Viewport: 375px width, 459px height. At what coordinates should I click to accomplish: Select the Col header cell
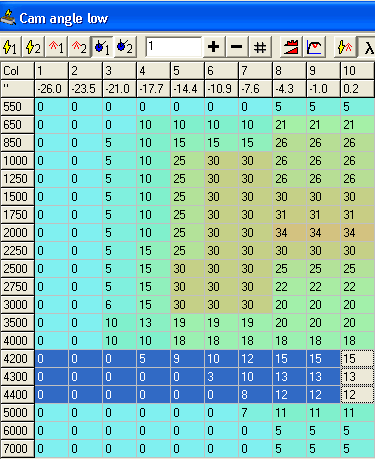17,71
